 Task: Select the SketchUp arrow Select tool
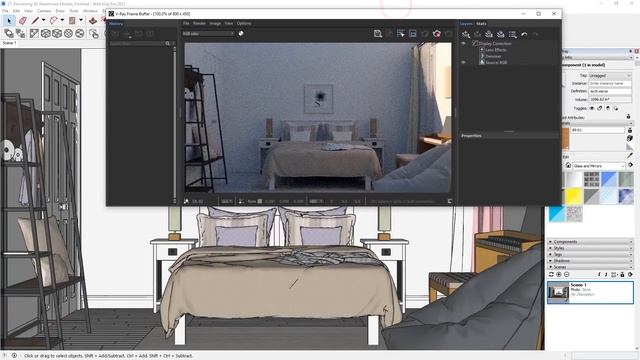9,20
